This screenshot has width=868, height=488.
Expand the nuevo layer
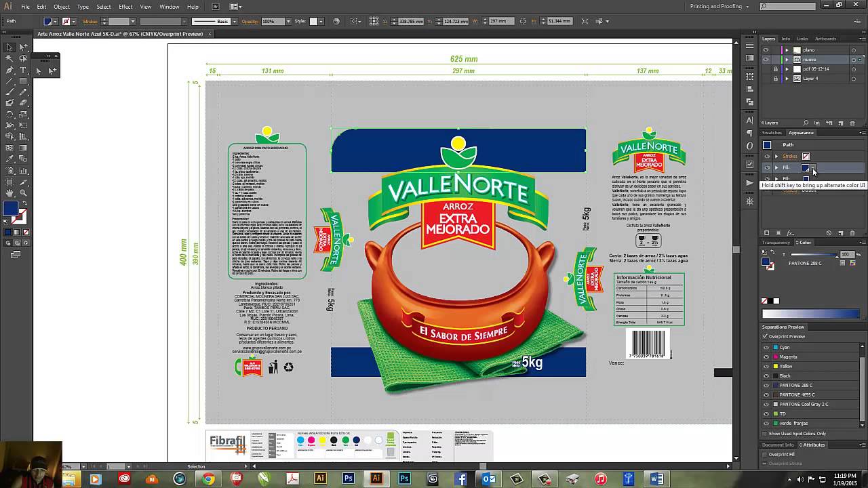[787, 60]
